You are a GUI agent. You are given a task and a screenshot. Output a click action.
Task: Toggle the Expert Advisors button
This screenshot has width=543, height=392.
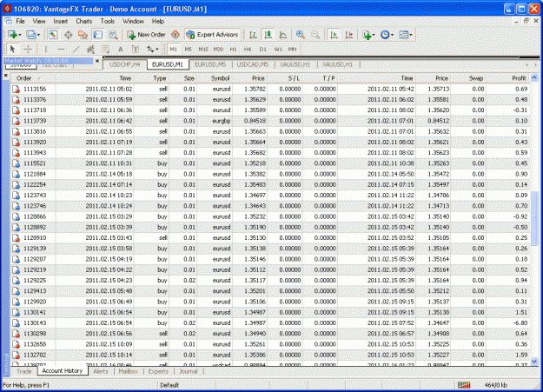[x=212, y=35]
